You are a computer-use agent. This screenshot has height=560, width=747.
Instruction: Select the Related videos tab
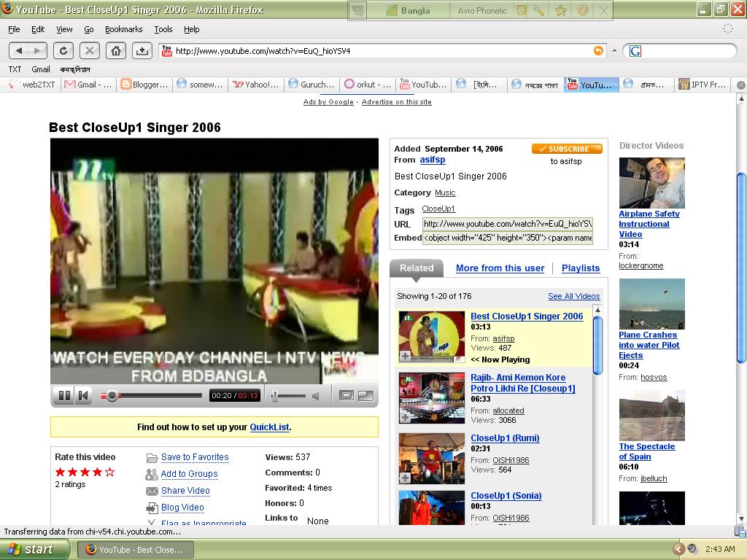point(417,268)
